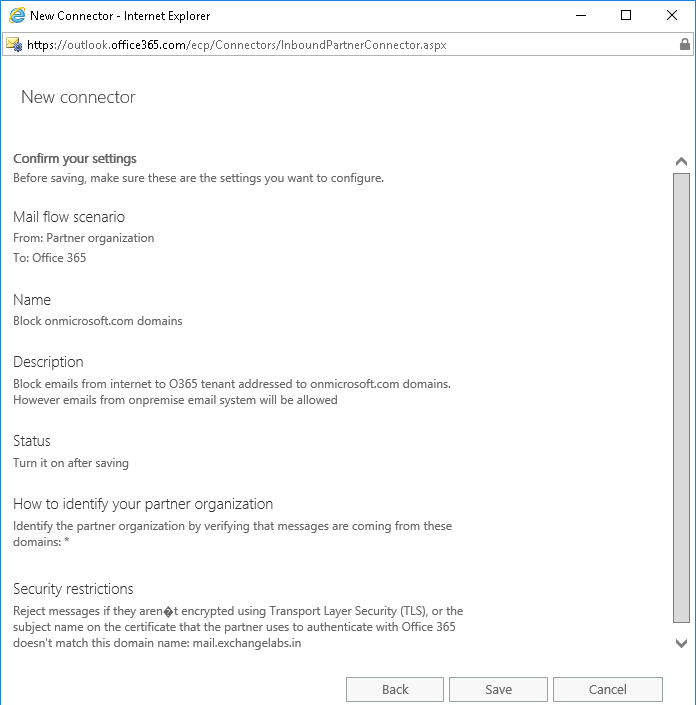The height and width of the screenshot is (705, 696).
Task: Cancel the new connector wizard
Action: pyautogui.click(x=607, y=689)
